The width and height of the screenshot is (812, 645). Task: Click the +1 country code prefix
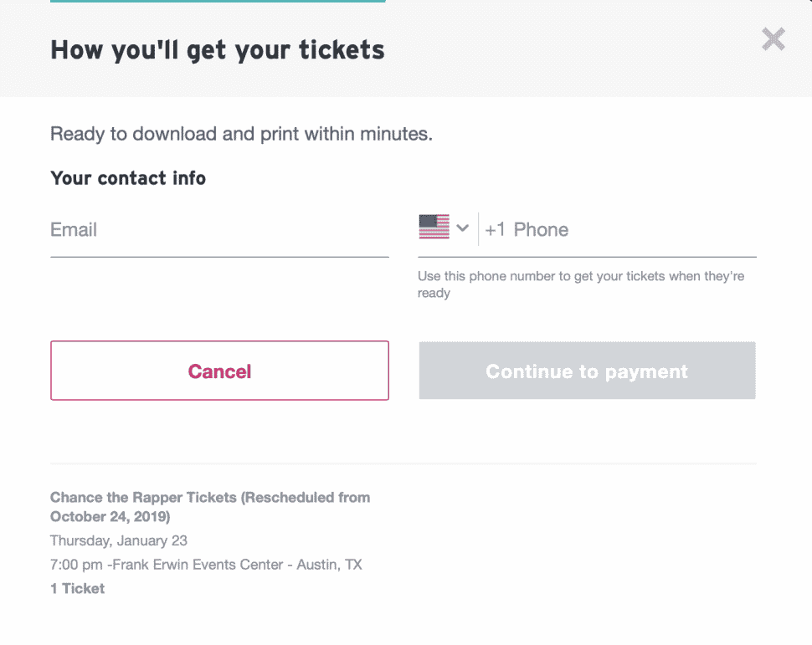pyautogui.click(x=495, y=230)
